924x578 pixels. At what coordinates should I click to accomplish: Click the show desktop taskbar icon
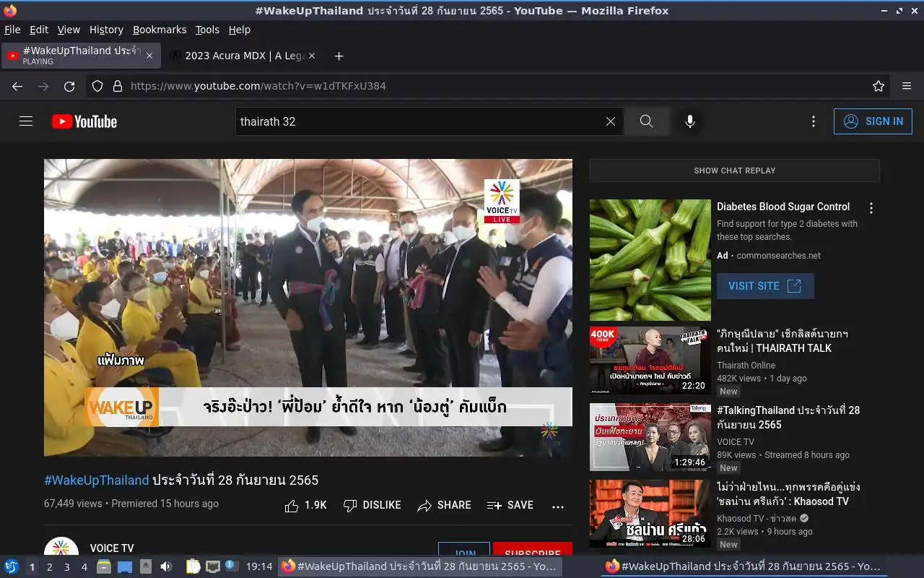pyautogui.click(x=125, y=566)
